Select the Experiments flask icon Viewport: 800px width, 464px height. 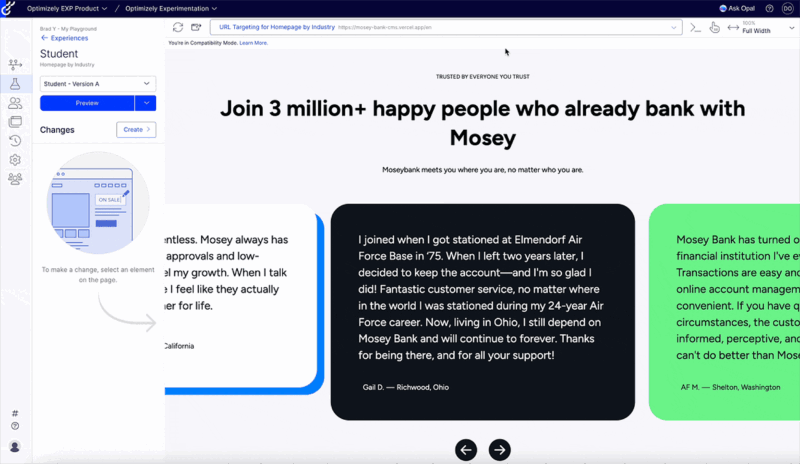coord(15,84)
